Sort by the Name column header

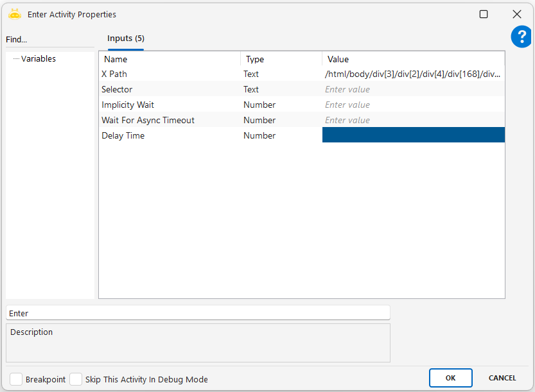pyautogui.click(x=170, y=59)
